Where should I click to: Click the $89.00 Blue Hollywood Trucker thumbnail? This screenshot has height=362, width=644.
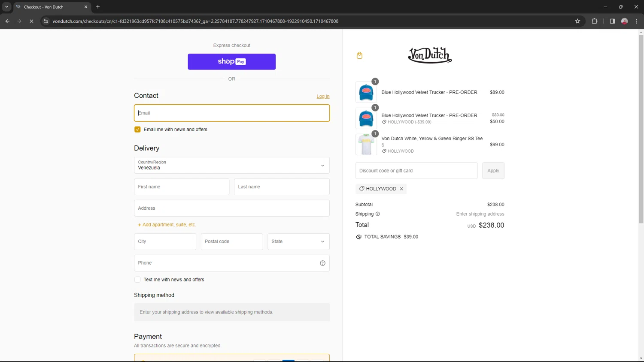coord(366,92)
